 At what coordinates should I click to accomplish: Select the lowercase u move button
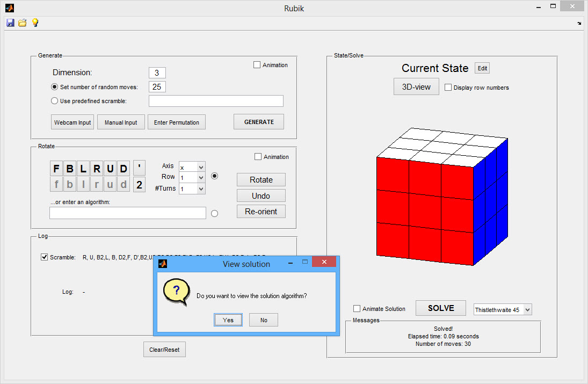coord(110,185)
